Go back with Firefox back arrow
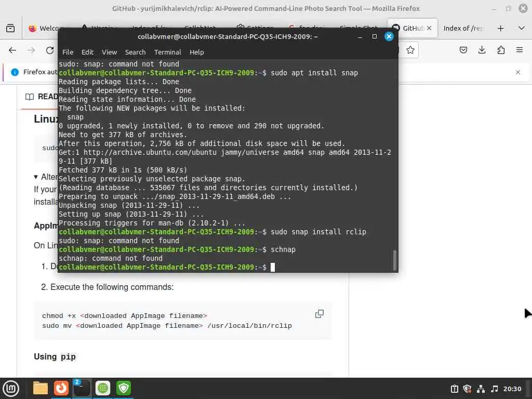Viewport: 532px width, 399px height. [x=12, y=50]
